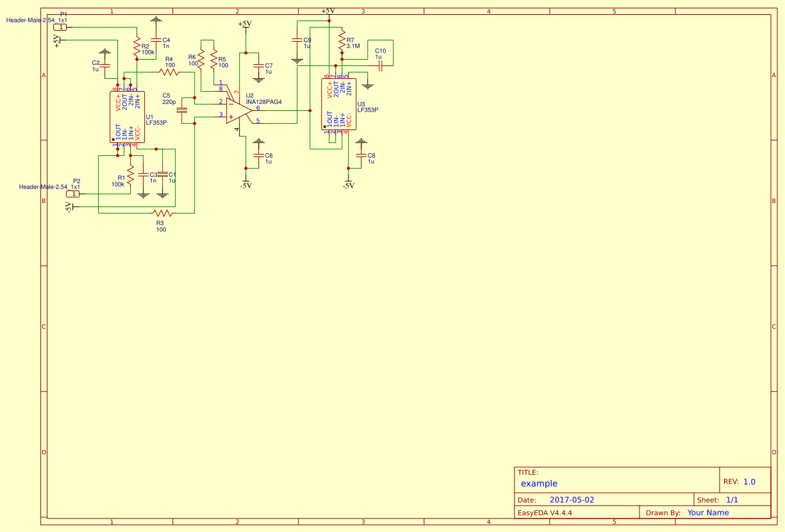785x532 pixels.
Task: Select the ground symbol below C7
Action: point(258,79)
